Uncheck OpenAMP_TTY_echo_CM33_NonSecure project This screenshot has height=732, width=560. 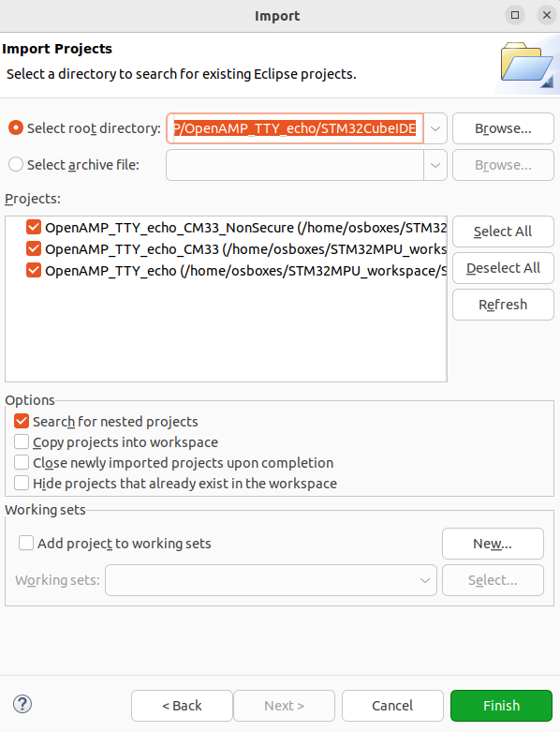[34, 228]
